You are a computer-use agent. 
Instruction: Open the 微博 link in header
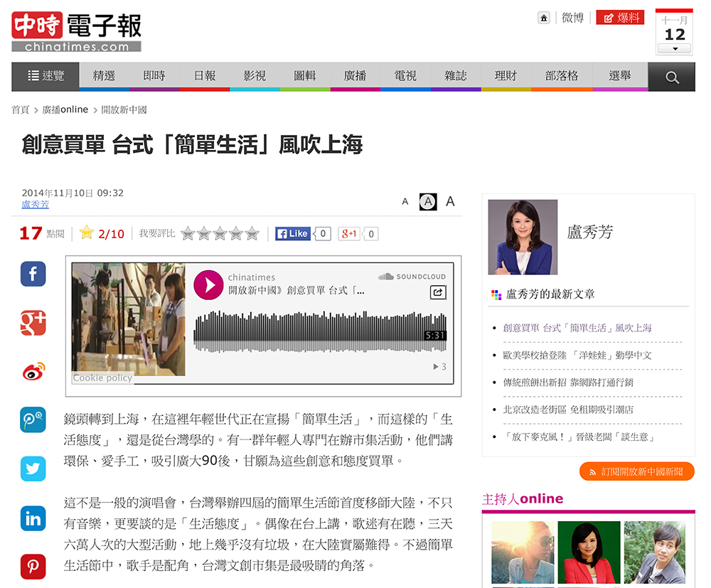pos(572,18)
